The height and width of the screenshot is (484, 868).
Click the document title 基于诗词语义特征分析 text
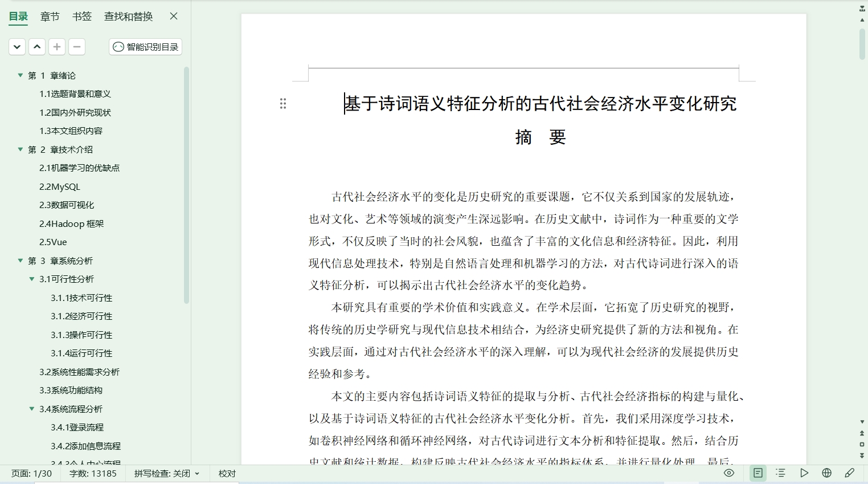tap(541, 104)
